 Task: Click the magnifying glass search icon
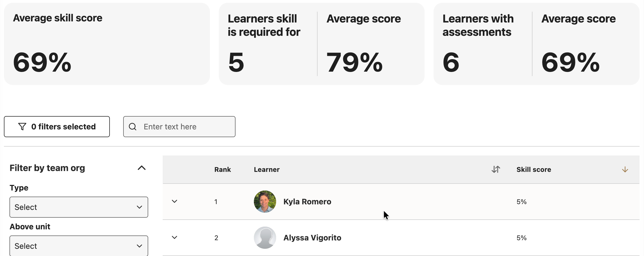[x=133, y=127]
